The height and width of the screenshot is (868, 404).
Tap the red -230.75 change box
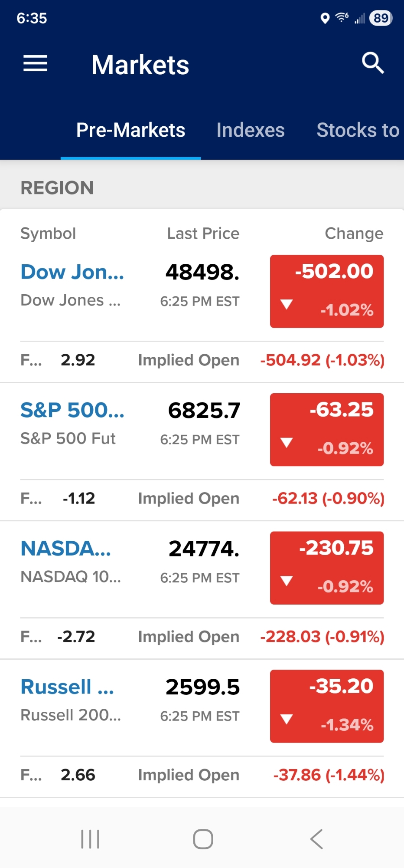pyautogui.click(x=326, y=568)
